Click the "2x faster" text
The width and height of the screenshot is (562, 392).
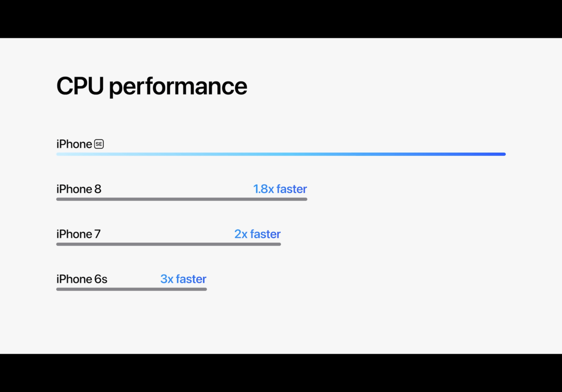coord(258,234)
